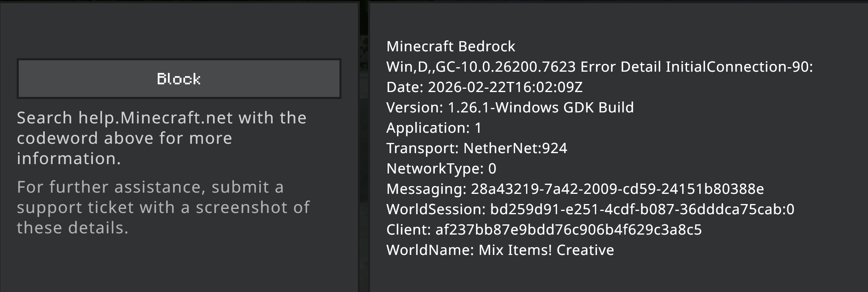Select the WorldSession ID starting with bd259d91
The width and height of the screenshot is (868, 292).
click(642, 210)
